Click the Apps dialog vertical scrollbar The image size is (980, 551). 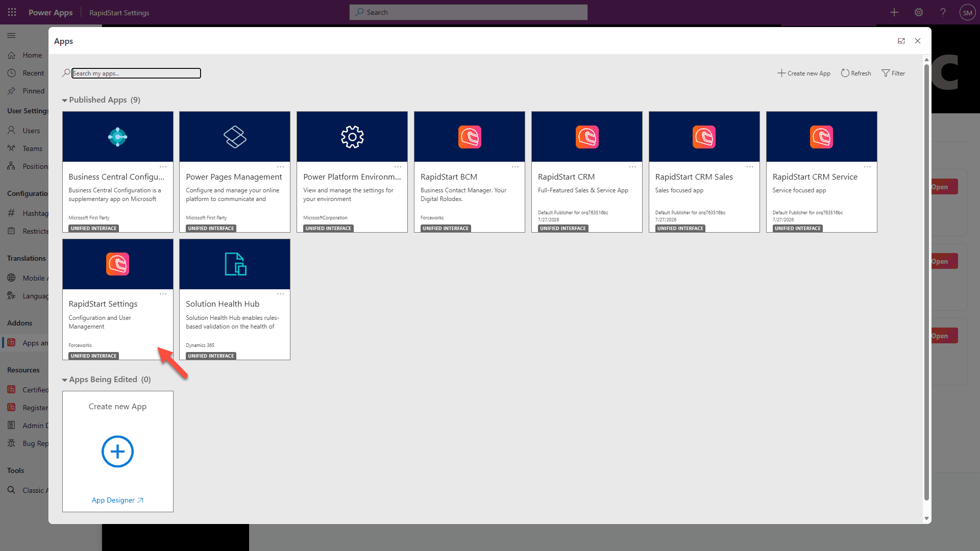click(x=926, y=282)
